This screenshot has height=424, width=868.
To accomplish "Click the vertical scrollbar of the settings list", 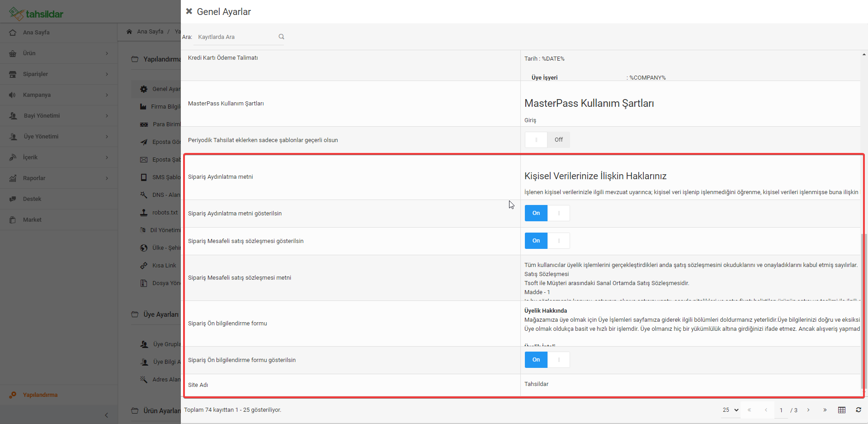I will (x=864, y=312).
